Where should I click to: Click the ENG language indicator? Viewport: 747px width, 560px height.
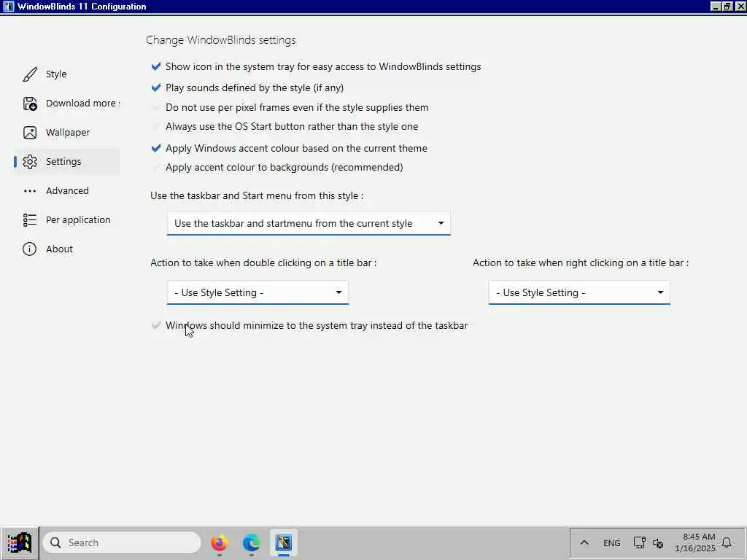click(612, 542)
